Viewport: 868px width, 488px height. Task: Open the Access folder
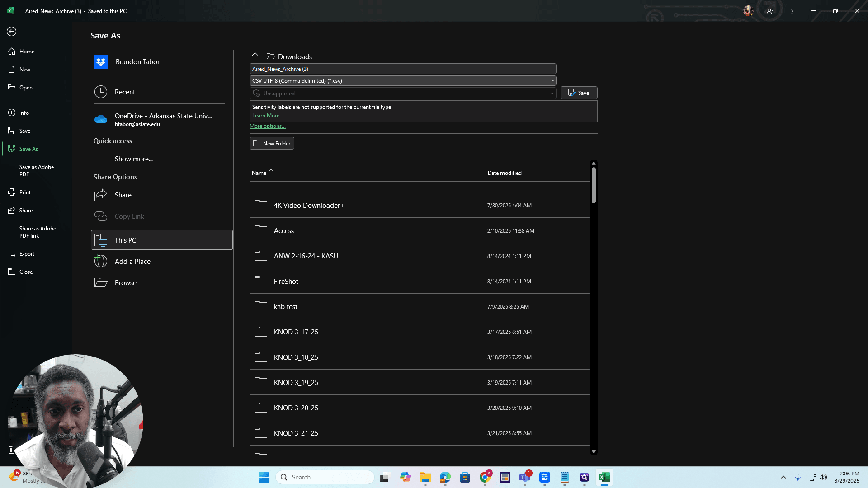(420, 231)
